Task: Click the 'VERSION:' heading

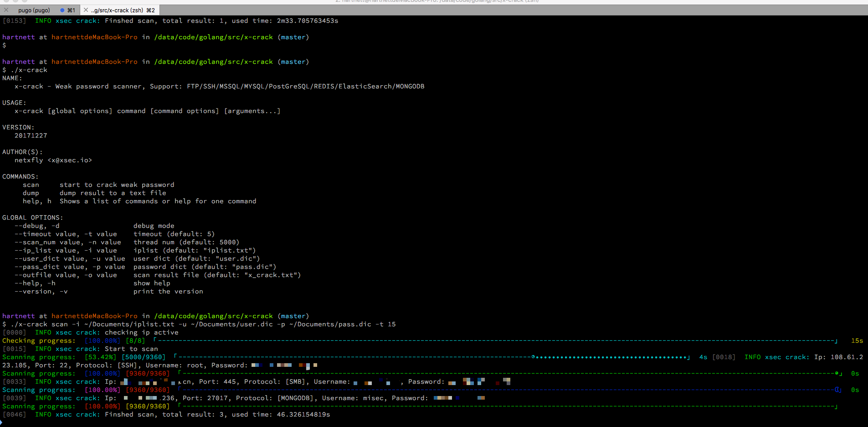Action: (18, 128)
